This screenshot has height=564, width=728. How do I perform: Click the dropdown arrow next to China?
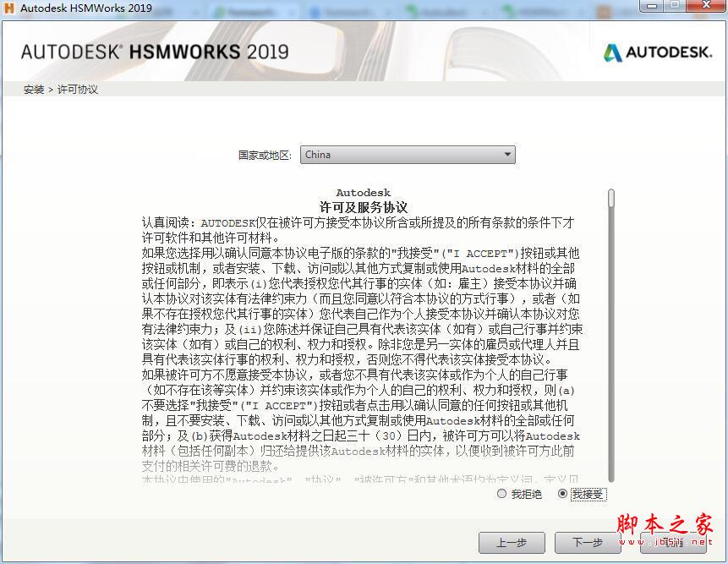click(x=508, y=155)
